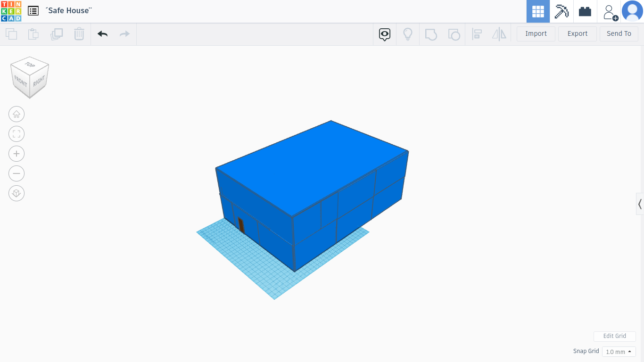Viewport: 644px width, 362px height.
Task: Click the Undo arrow
Action: (x=102, y=34)
